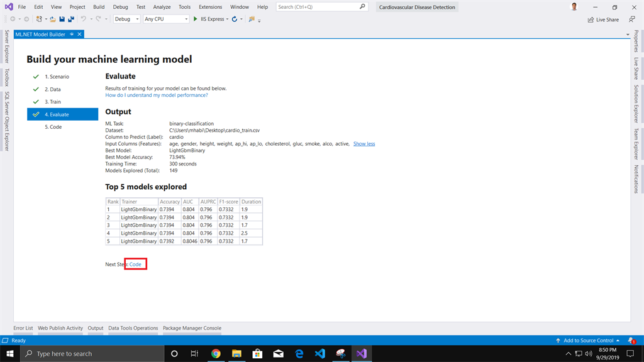644x362 pixels.
Task: Open toolbar overflow options arrow
Action: coord(259,21)
